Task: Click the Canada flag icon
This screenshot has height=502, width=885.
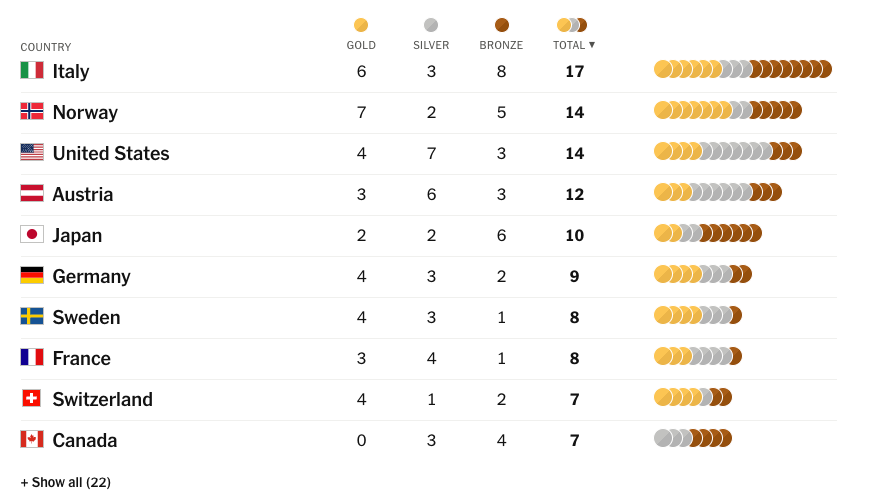Action: point(32,439)
